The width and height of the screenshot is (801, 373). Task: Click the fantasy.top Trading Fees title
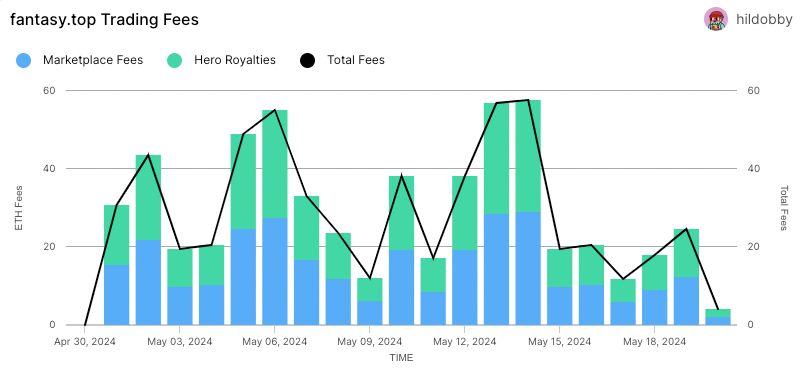coord(104,19)
